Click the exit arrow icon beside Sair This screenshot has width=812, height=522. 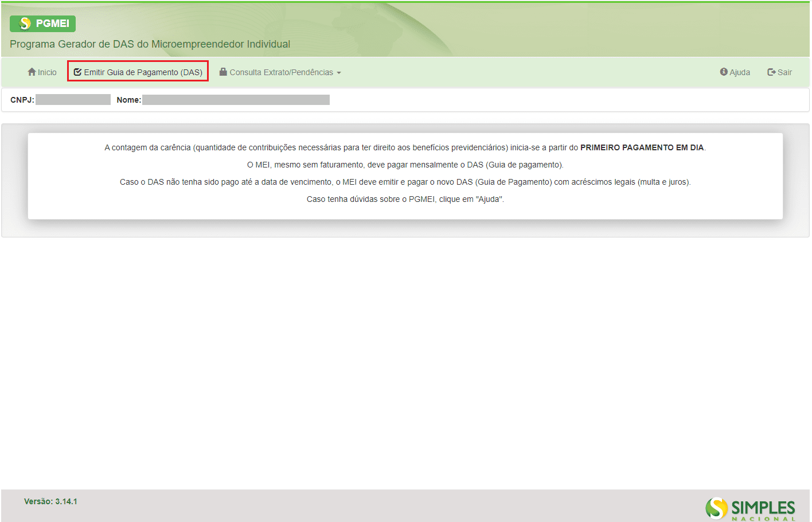pyautogui.click(x=771, y=72)
